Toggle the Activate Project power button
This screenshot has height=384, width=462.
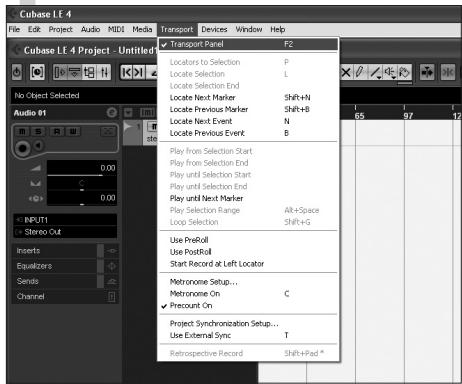coord(17,72)
